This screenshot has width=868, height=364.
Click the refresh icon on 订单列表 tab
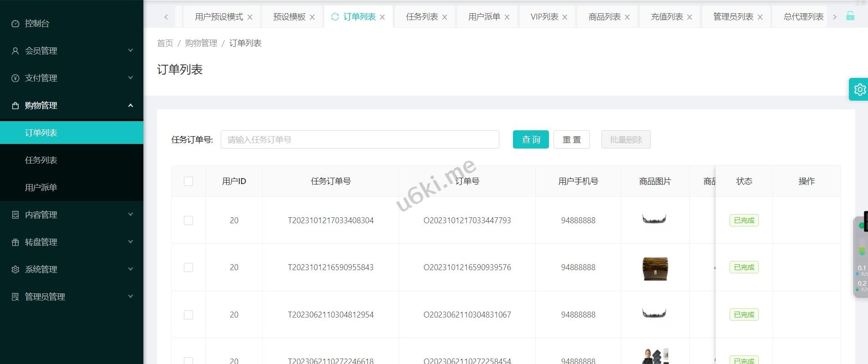pyautogui.click(x=335, y=17)
